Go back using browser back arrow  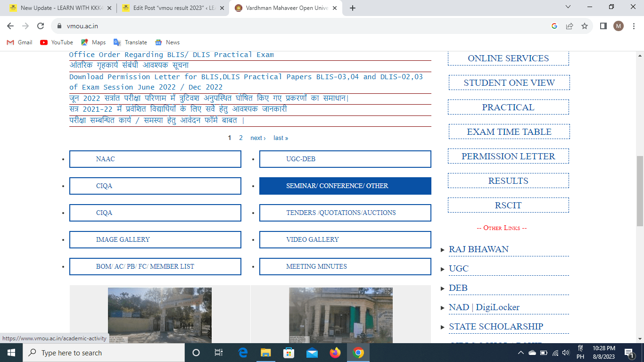click(10, 26)
